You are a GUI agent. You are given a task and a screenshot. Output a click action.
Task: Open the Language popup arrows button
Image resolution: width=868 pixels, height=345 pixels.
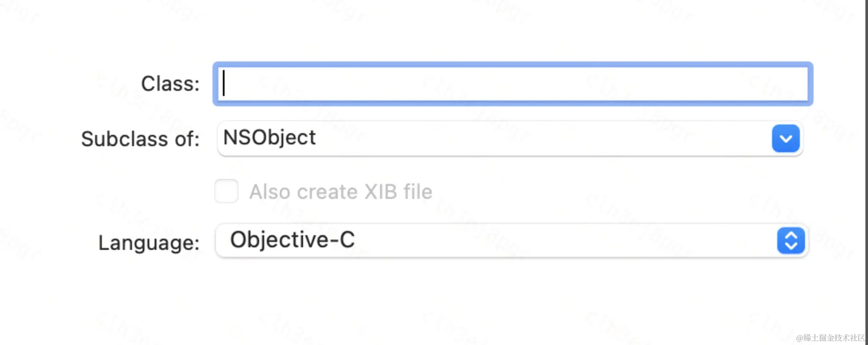coord(791,240)
